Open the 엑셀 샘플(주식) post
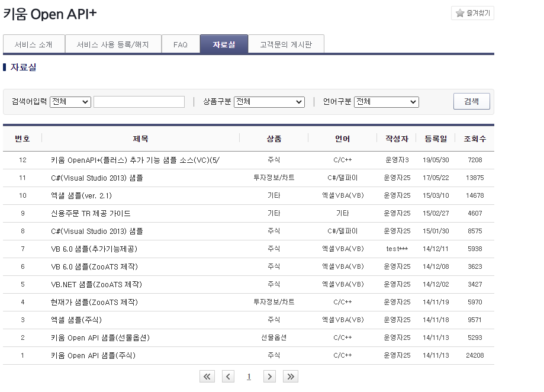Viewport: 544px width, 392px height. pyautogui.click(x=76, y=320)
